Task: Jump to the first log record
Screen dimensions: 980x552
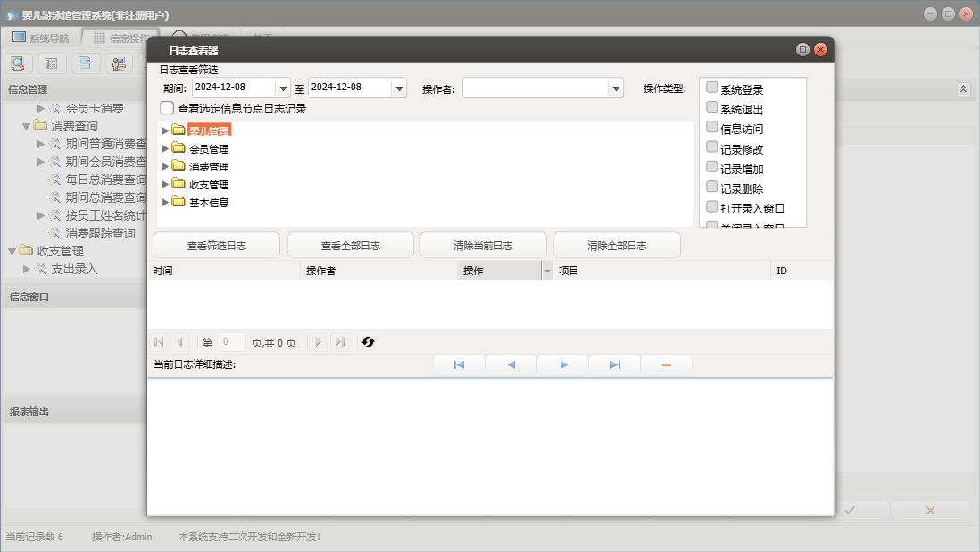Action: pos(459,365)
